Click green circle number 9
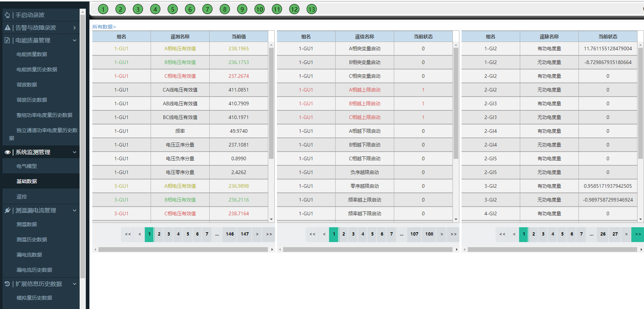 [x=242, y=9]
